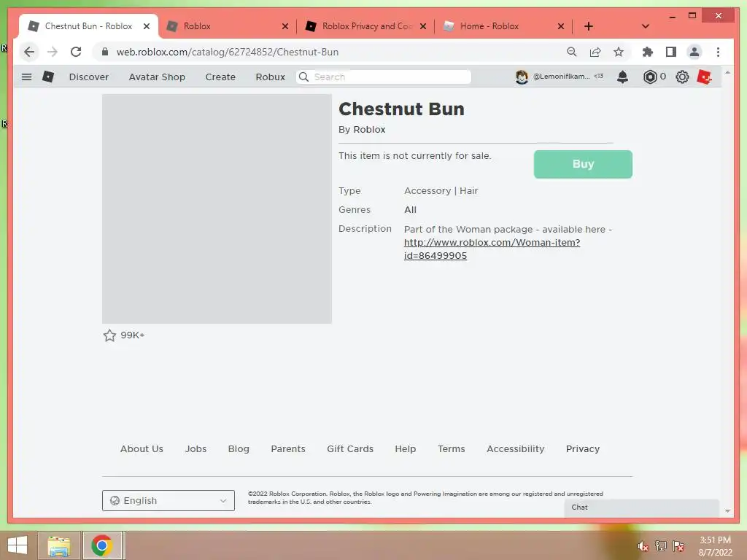Open the Avatar Shop menu item
Screen dimensions: 747x560
[x=157, y=77]
